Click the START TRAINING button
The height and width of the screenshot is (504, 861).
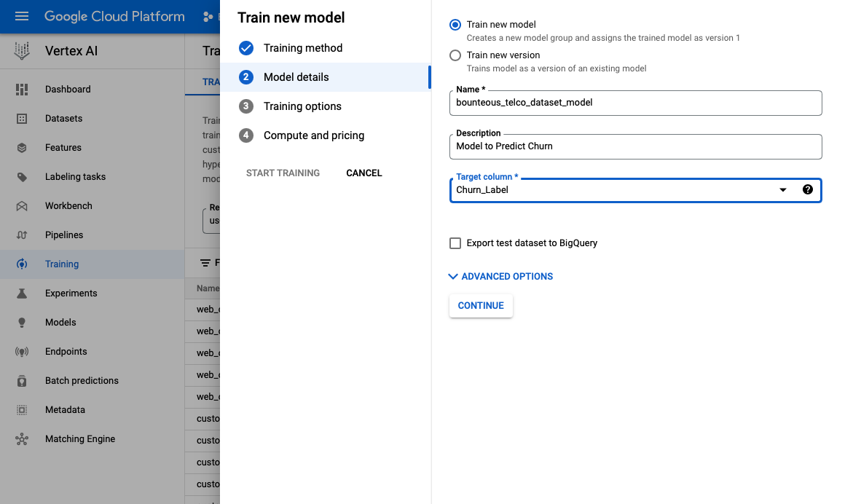pyautogui.click(x=283, y=173)
